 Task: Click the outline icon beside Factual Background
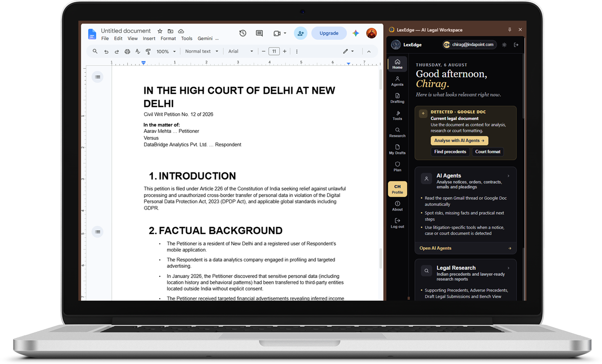click(x=97, y=232)
